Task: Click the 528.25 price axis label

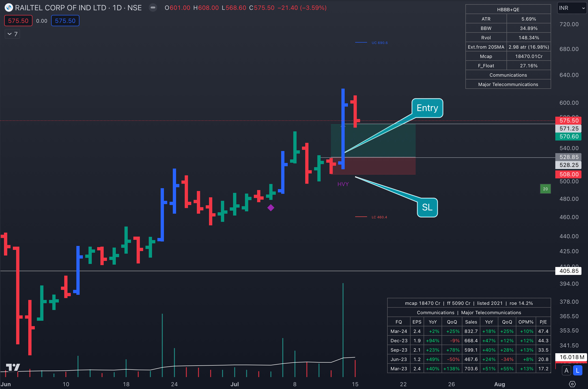Action: (568, 165)
